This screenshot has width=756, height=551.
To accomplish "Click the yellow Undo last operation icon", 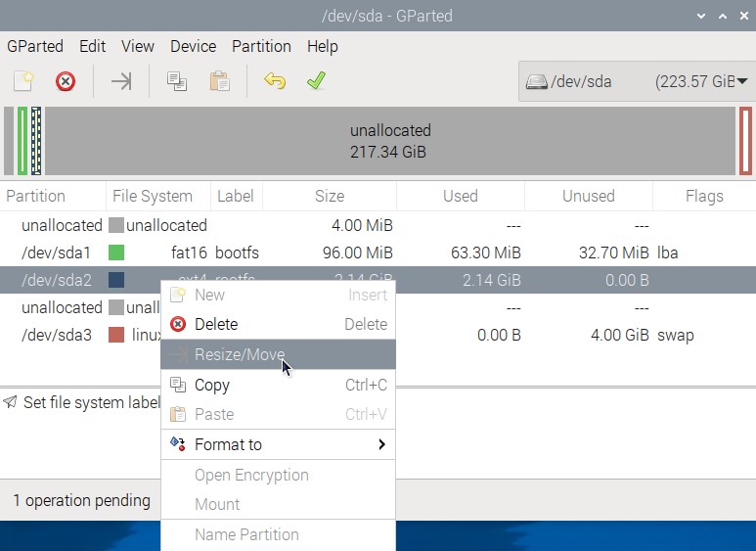I will [x=275, y=80].
